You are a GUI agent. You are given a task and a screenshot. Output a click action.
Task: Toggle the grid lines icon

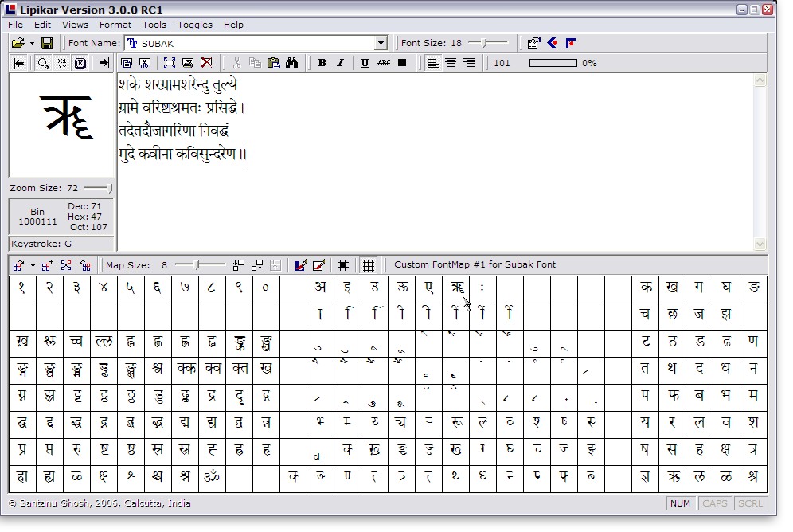coord(369,265)
